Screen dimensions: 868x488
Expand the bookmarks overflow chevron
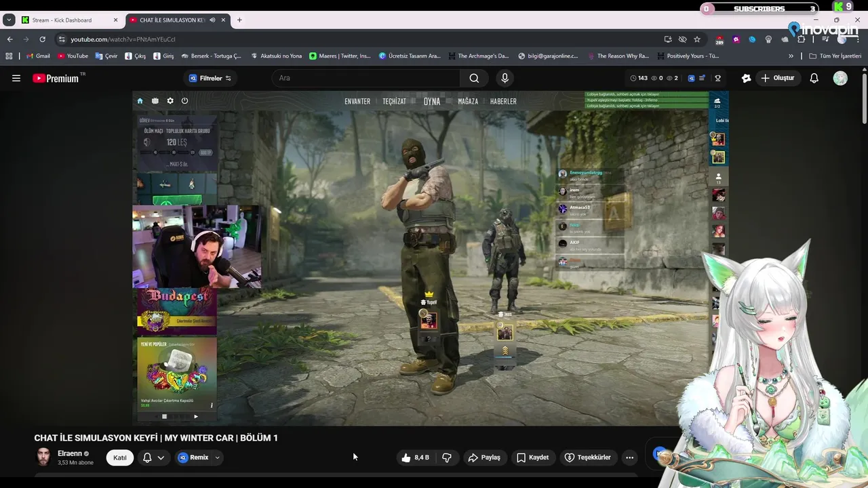pos(791,56)
